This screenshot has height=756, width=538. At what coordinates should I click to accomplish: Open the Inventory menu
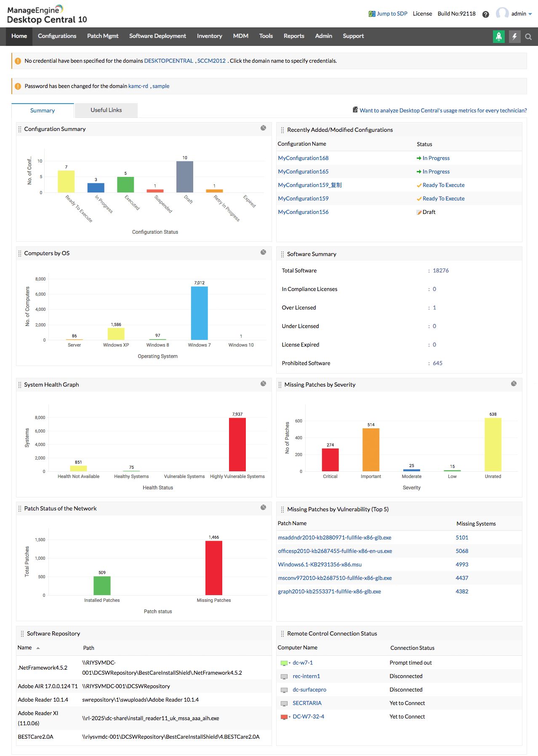coord(209,36)
